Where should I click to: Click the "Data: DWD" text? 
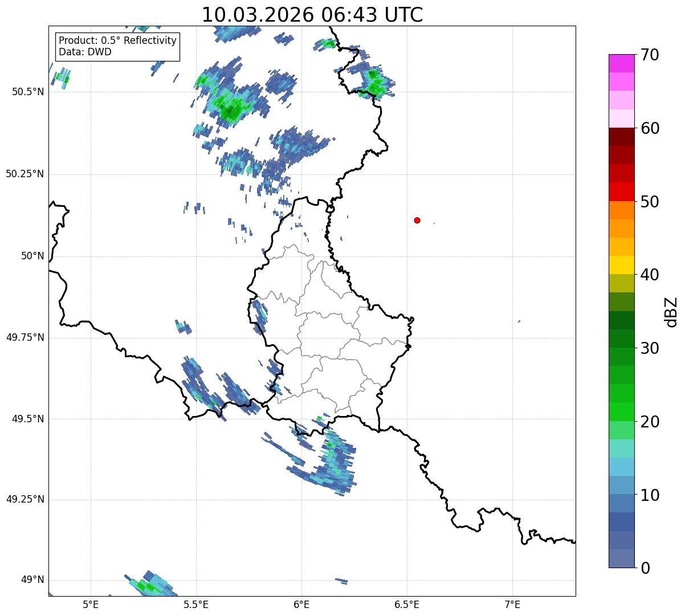click(85, 52)
